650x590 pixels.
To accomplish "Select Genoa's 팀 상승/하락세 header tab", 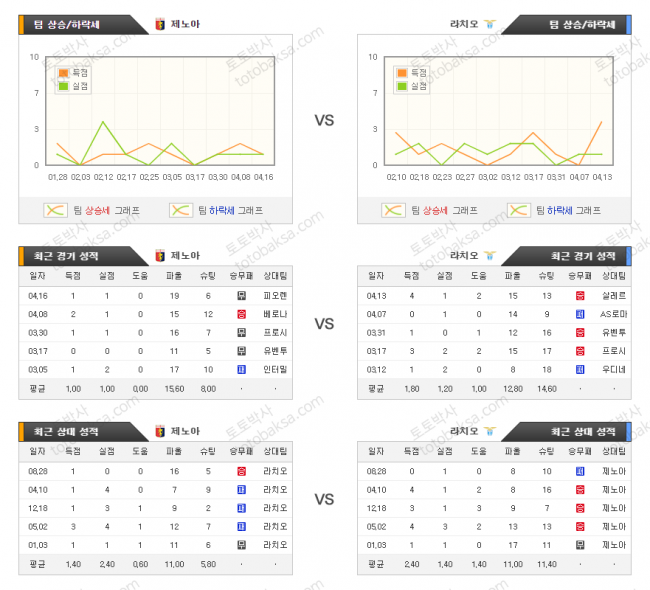I will (x=71, y=24).
